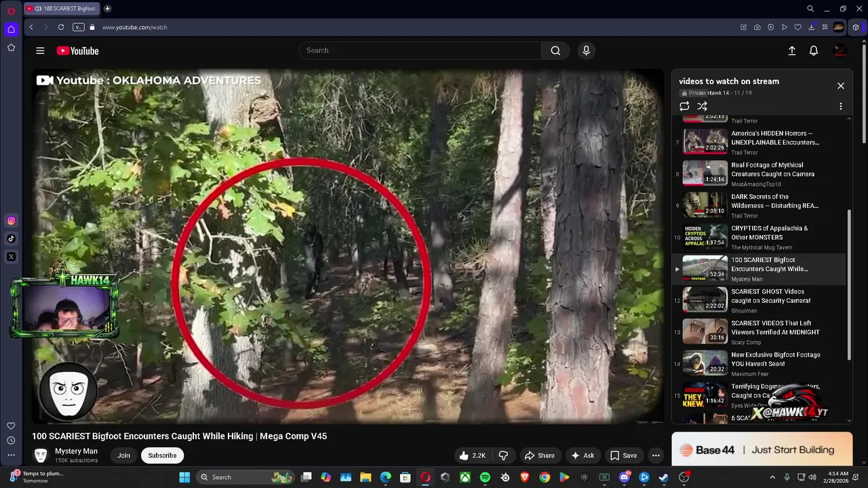Image resolution: width=868 pixels, height=488 pixels.
Task: Open Instagram in the Opera sidebar
Action: (x=11, y=221)
